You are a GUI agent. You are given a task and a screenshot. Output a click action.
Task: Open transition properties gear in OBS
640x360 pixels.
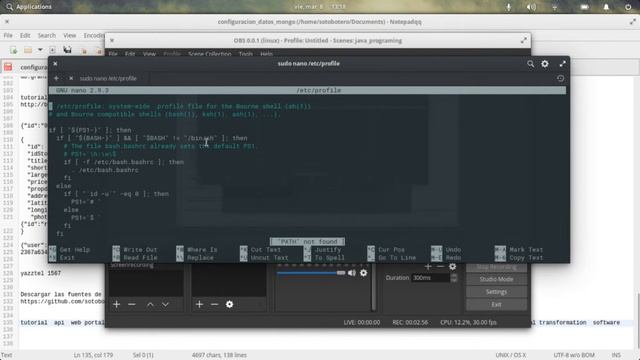coord(452,267)
